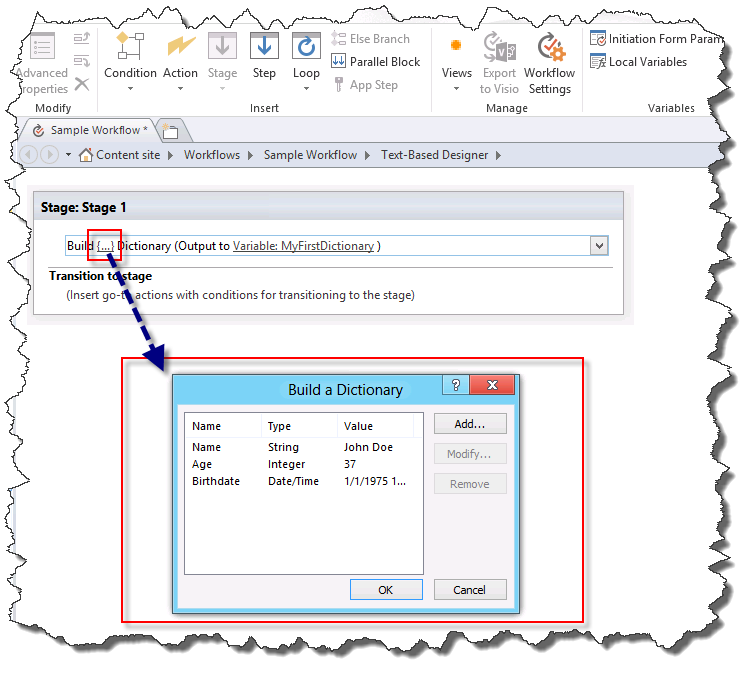The height and width of the screenshot is (673, 753).
Task: Open Local Variables
Action: pos(638,61)
